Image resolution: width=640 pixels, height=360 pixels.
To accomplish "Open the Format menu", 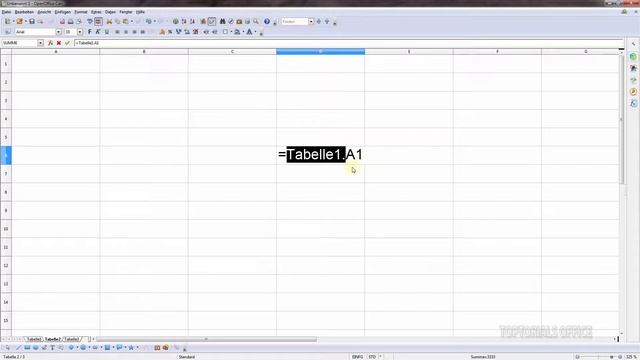I will 80,12.
